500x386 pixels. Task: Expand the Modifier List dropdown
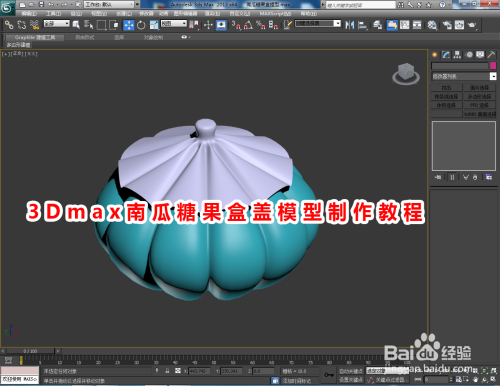pyautogui.click(x=464, y=76)
